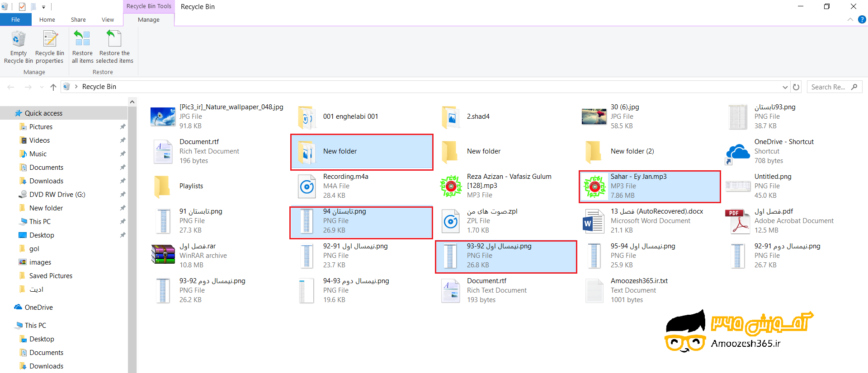Switch to the Share tab

click(x=78, y=19)
